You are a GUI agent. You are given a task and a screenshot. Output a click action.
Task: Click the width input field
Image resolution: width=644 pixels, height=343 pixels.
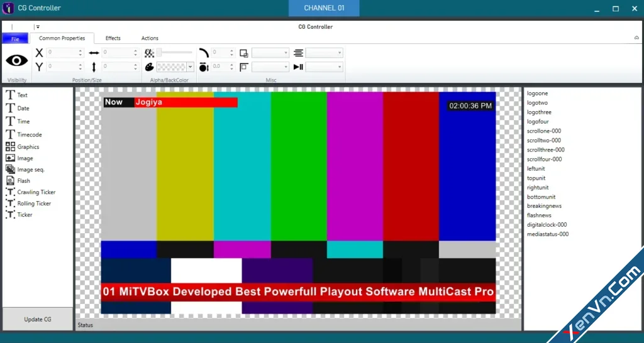pyautogui.click(x=120, y=53)
